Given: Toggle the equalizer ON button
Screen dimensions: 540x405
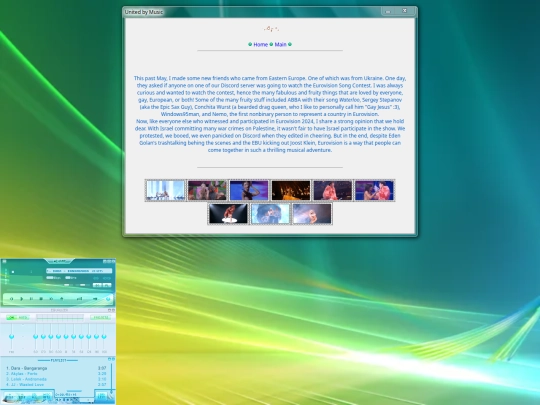Looking at the screenshot, I should coord(11,318).
